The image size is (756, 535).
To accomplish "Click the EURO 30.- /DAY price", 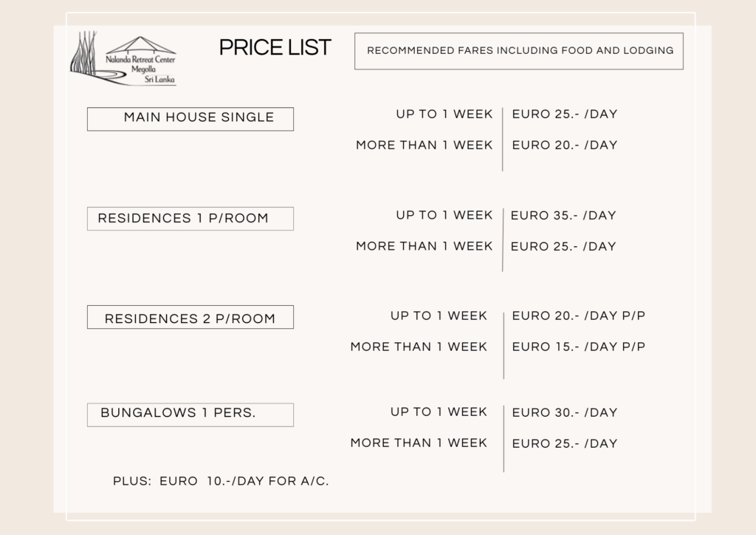I will point(564,413).
